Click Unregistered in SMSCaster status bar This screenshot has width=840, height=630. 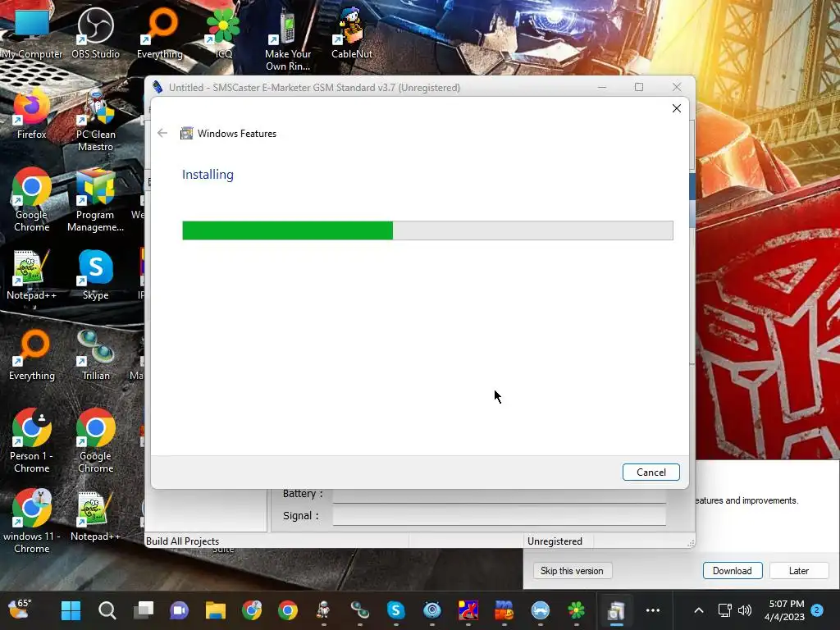coord(555,541)
